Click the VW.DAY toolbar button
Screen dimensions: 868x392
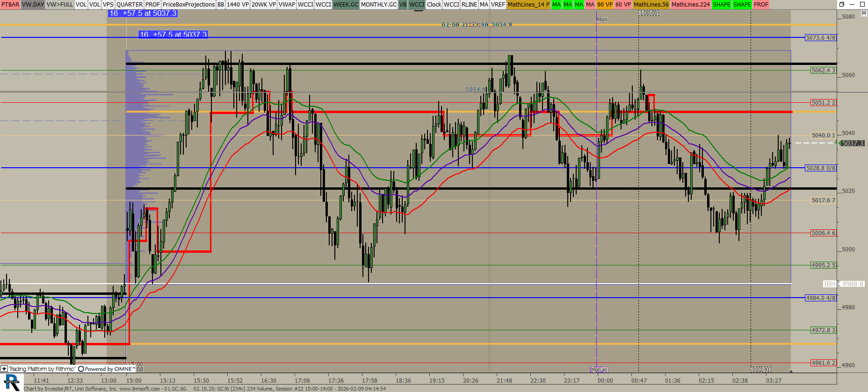pos(33,5)
